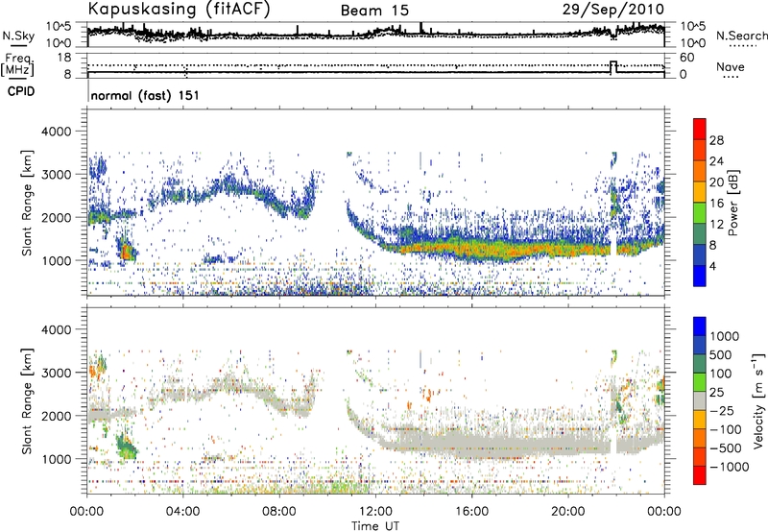Click the -25 label on Velocity color bar
The height and width of the screenshot is (532, 768).
pyautogui.click(x=722, y=410)
